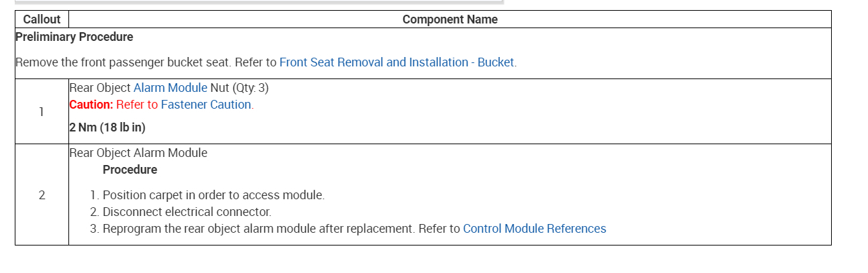Image resolution: width=868 pixels, height=273 pixels.
Task: Click the Callout column header
Action: (42, 19)
